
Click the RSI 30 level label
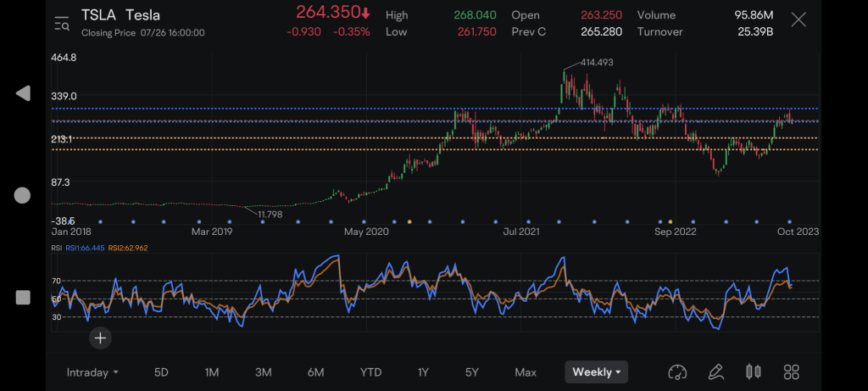point(57,317)
